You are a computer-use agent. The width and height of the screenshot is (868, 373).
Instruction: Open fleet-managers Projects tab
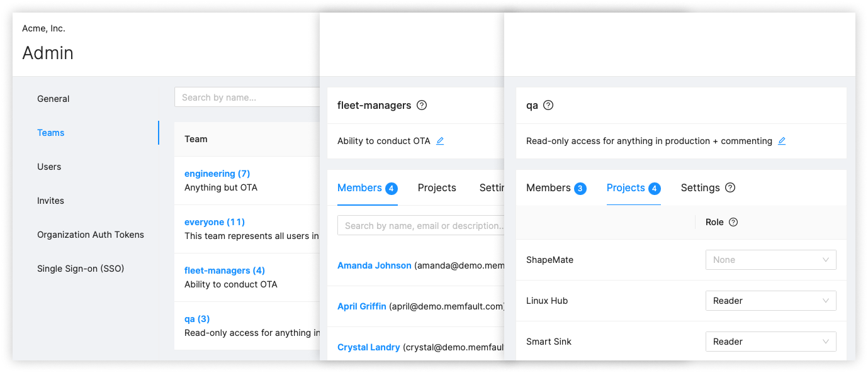[437, 187]
